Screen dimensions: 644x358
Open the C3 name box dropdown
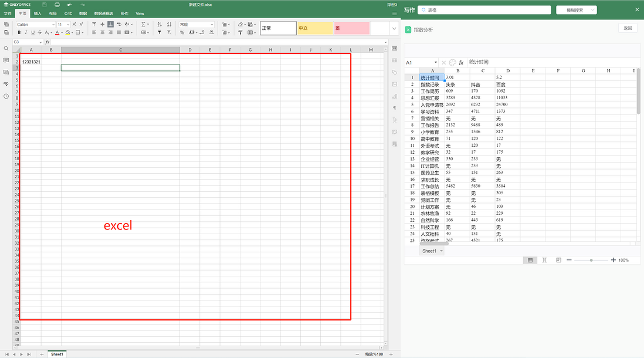tap(40, 42)
